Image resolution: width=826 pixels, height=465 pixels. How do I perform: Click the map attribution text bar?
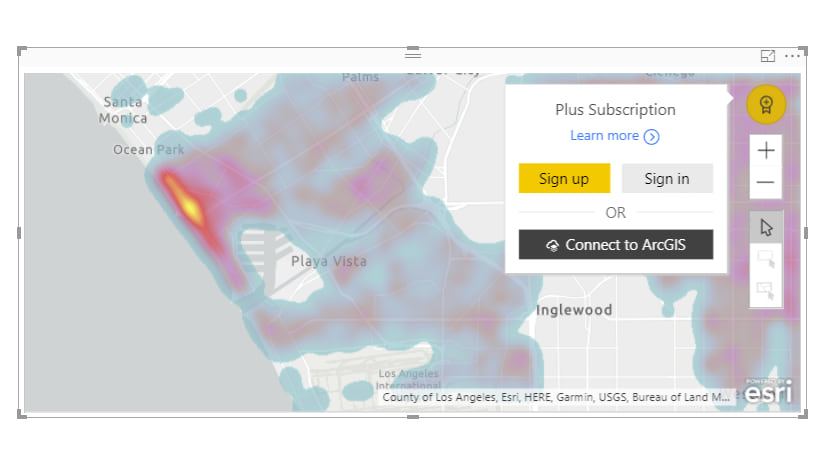(556, 397)
